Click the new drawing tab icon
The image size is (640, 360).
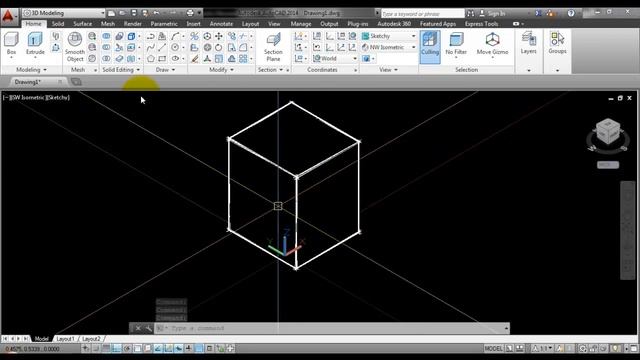76,82
